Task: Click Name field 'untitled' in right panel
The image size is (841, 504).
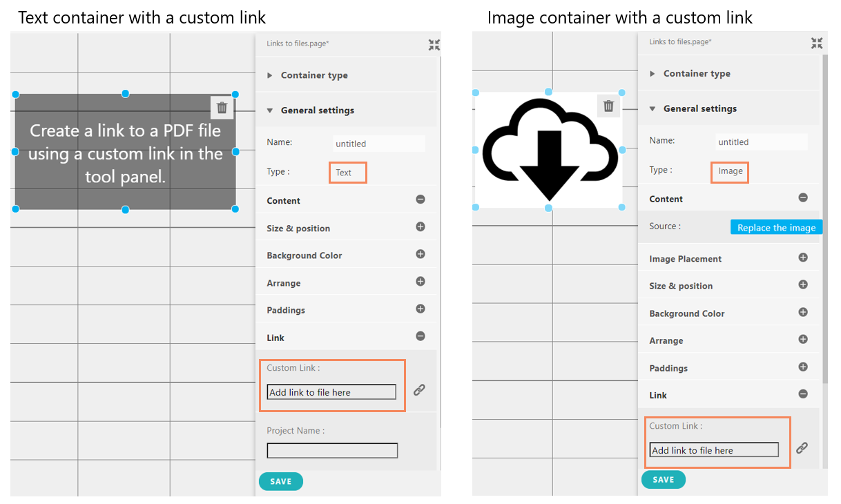Action: pyautogui.click(x=761, y=142)
